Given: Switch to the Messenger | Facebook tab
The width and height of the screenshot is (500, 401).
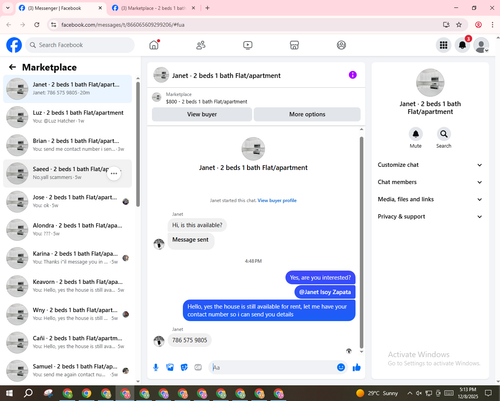Looking at the screenshot, I should [58, 8].
